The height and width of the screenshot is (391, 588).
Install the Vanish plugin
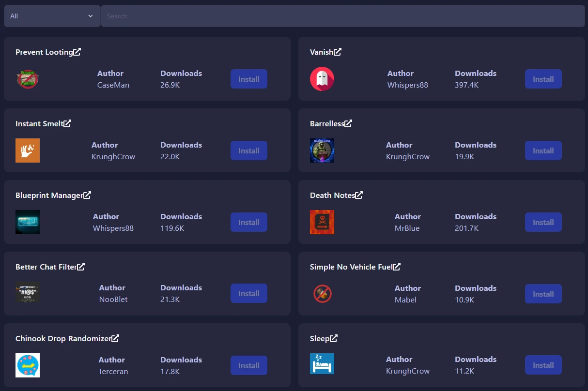(543, 79)
